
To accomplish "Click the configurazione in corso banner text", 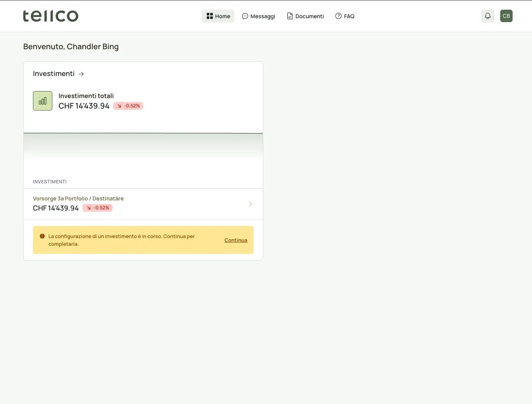I will (121, 240).
